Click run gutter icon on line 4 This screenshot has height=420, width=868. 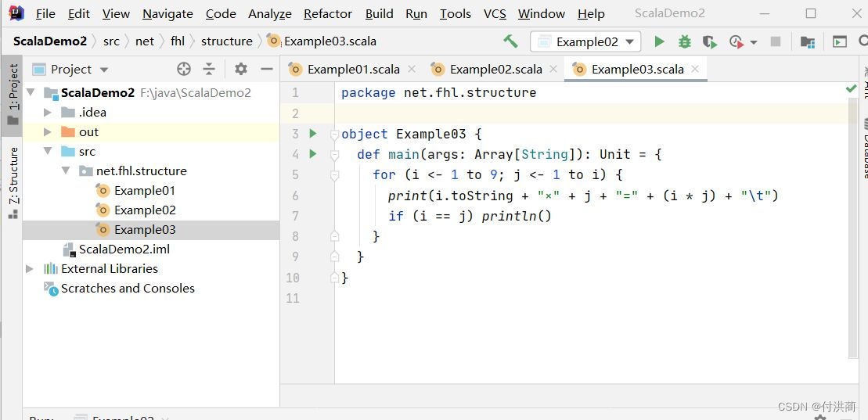313,154
